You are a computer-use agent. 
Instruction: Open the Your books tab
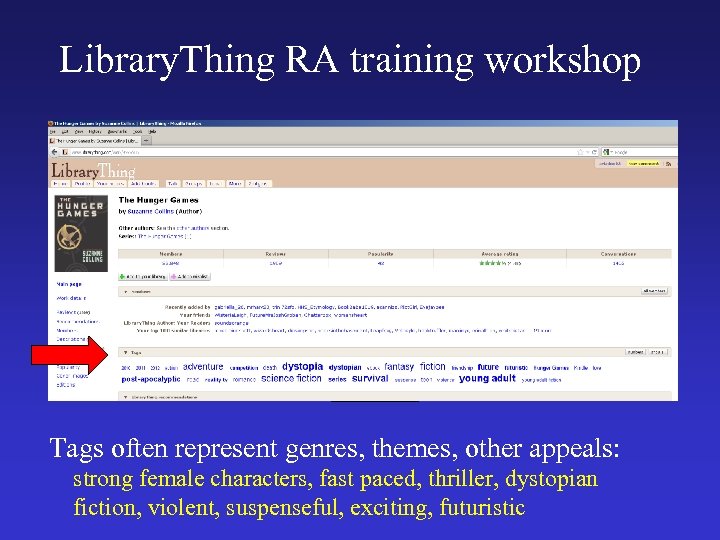click(x=110, y=184)
